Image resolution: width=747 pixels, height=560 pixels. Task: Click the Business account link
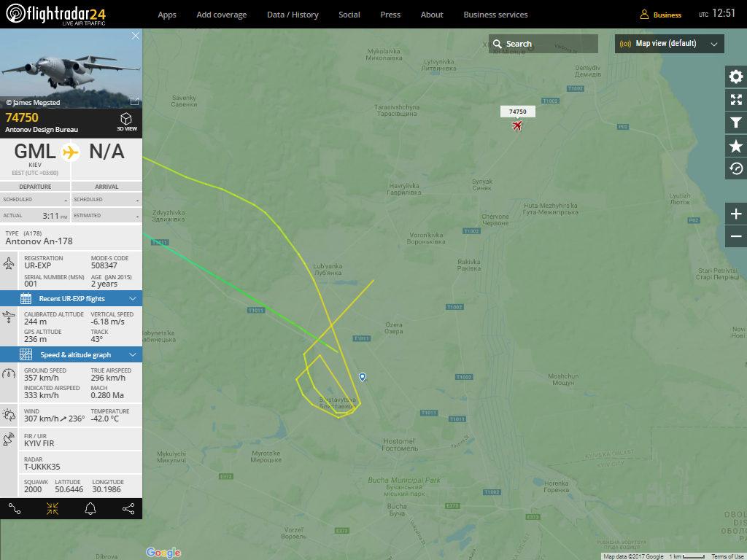click(x=660, y=15)
